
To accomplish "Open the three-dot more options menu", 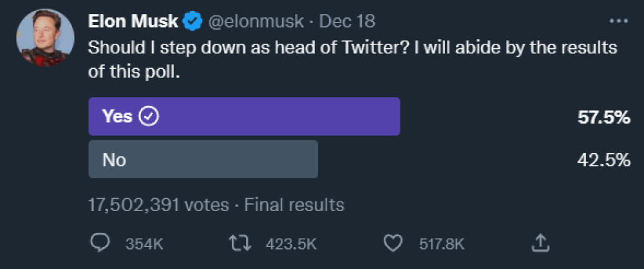I will click(619, 21).
